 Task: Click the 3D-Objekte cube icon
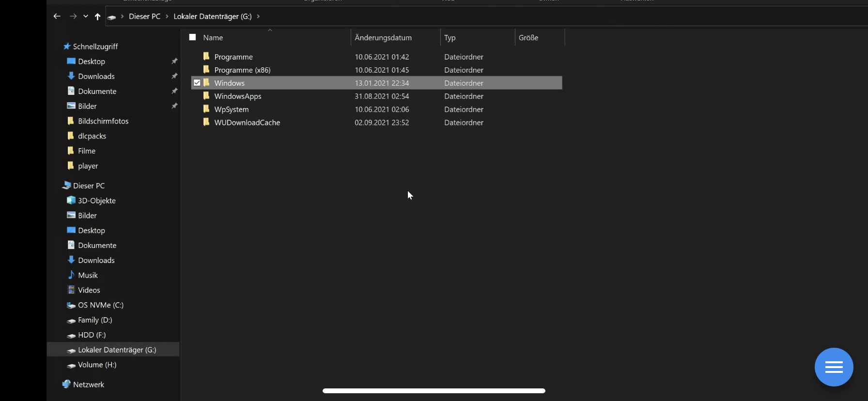(71, 200)
